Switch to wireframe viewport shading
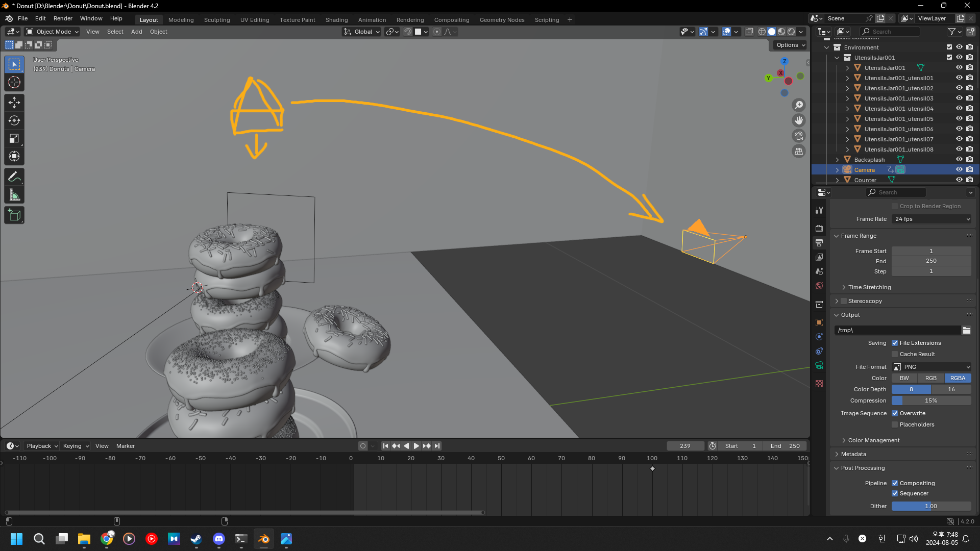The height and width of the screenshot is (551, 980). [762, 32]
